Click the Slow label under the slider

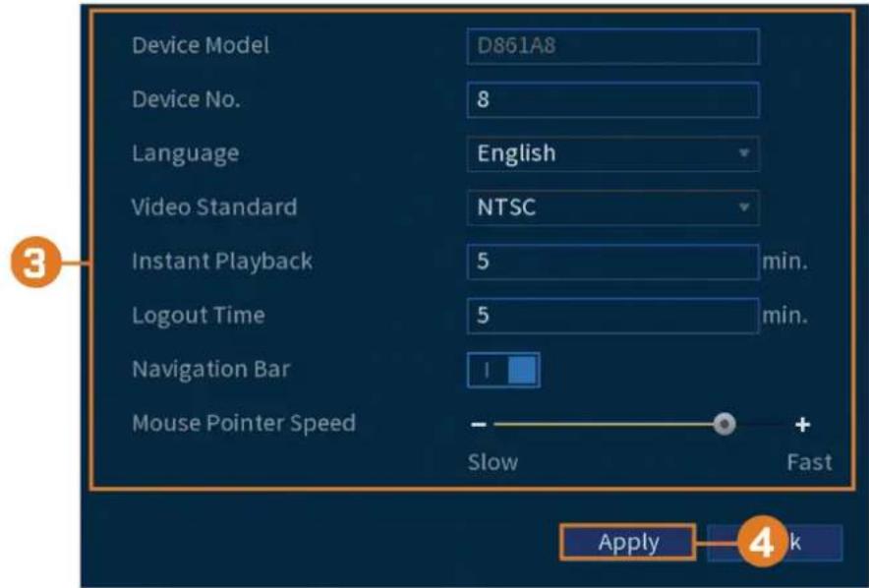492,461
